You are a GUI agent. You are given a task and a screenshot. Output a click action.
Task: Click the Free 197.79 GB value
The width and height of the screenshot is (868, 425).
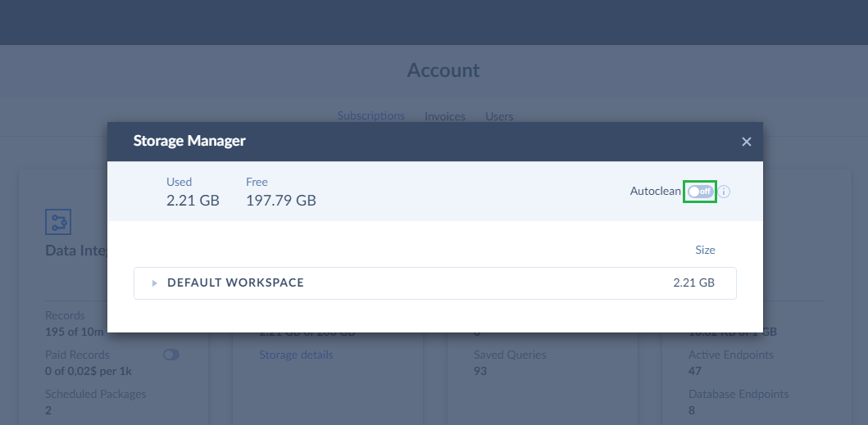[280, 201]
